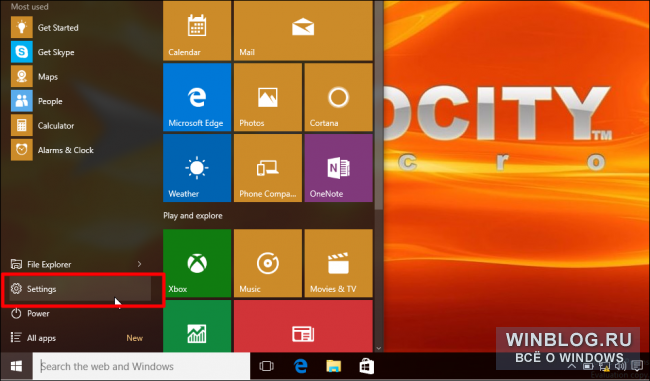
Task: Open Task View on taskbar
Action: (267, 366)
